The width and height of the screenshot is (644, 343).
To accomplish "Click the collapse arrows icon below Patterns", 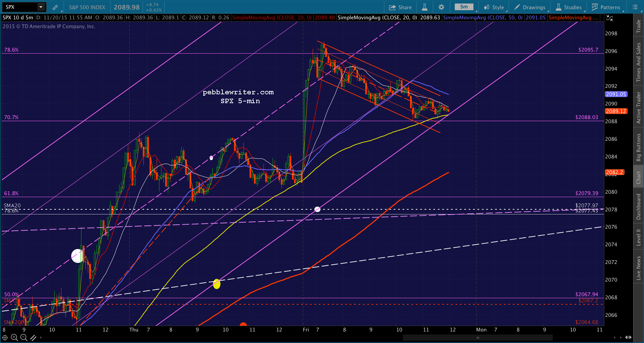I will pyautogui.click(x=609, y=18).
